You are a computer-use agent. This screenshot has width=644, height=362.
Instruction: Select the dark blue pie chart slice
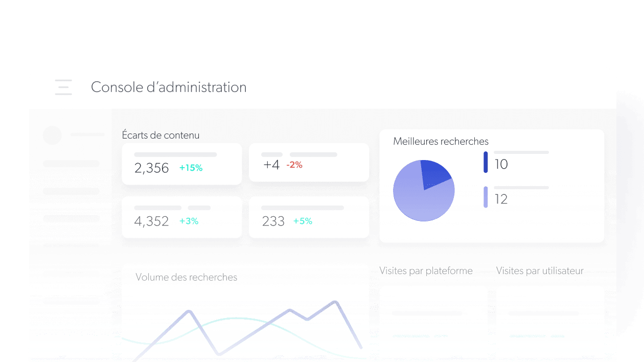point(434,174)
